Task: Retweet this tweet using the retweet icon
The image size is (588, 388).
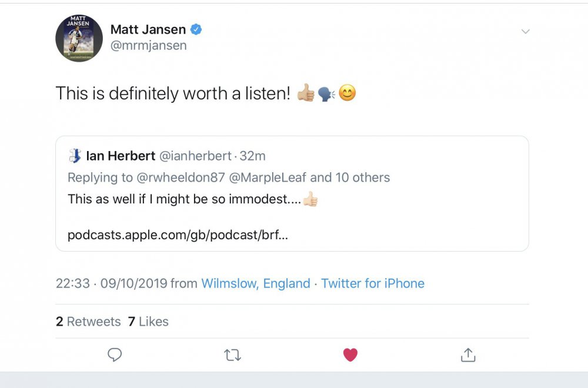Action: (x=232, y=354)
